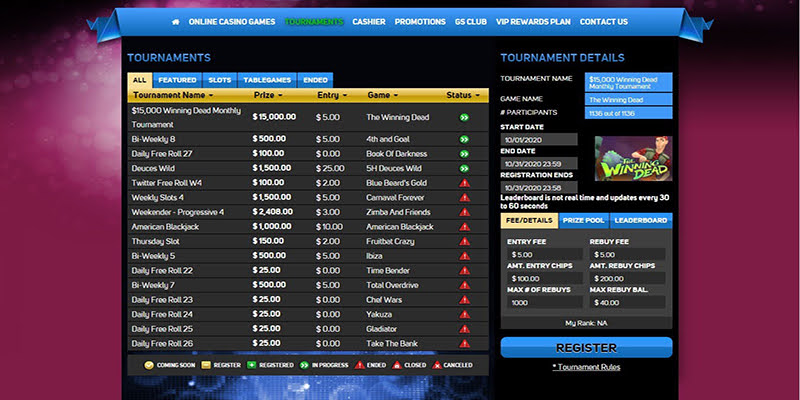
Task: Open the Tournament Rules link
Action: 586,367
